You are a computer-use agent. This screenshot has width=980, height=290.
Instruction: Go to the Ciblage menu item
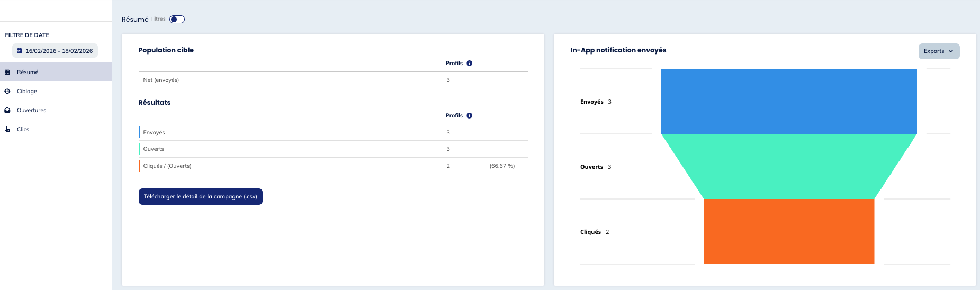[27, 91]
